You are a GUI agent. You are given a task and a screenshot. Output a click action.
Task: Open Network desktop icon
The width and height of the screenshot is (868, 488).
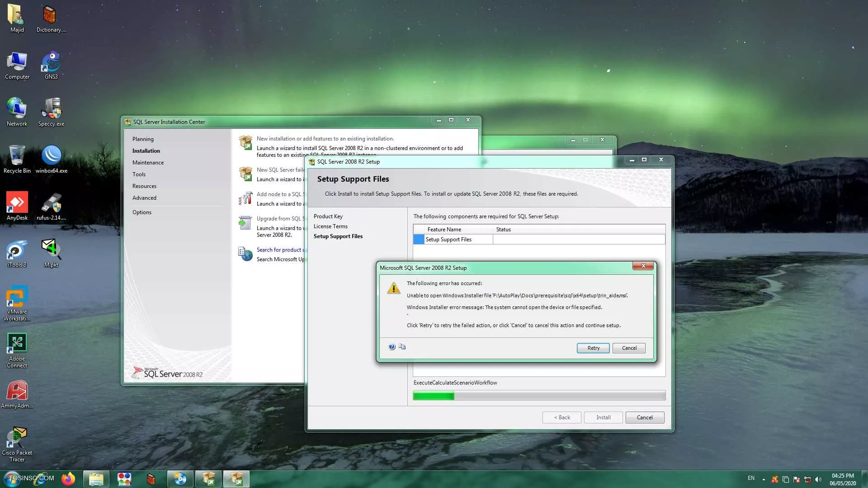(17, 113)
